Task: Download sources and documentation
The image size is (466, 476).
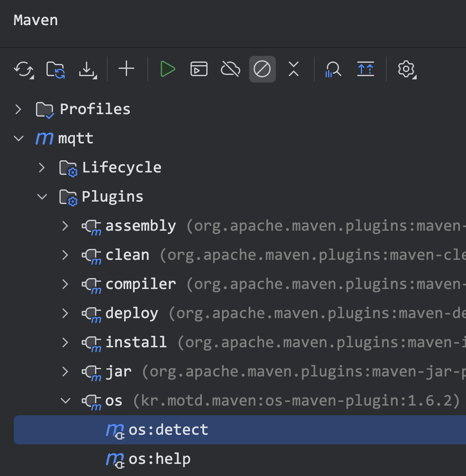Action: [x=88, y=69]
